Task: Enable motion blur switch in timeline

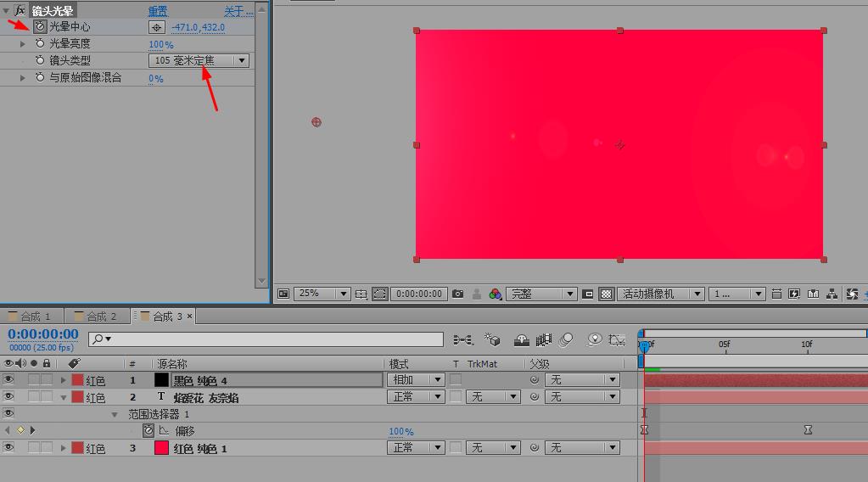Action: 567,339
